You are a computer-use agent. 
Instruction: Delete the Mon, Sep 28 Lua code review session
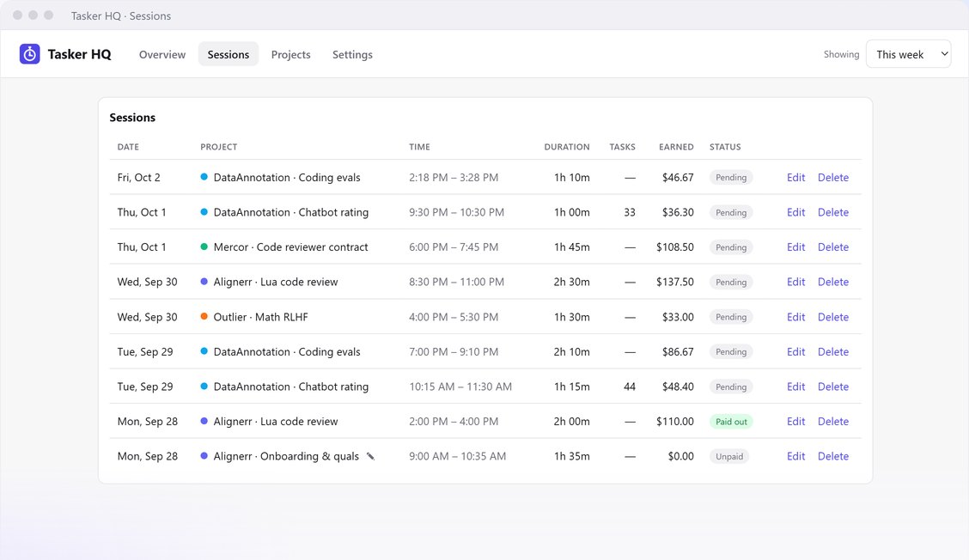tap(833, 422)
